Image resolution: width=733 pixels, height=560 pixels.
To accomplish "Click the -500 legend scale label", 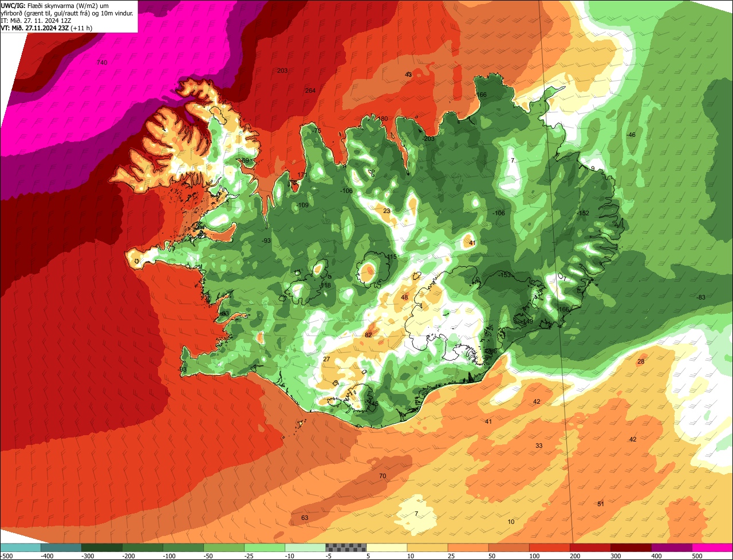I will click(6, 555).
